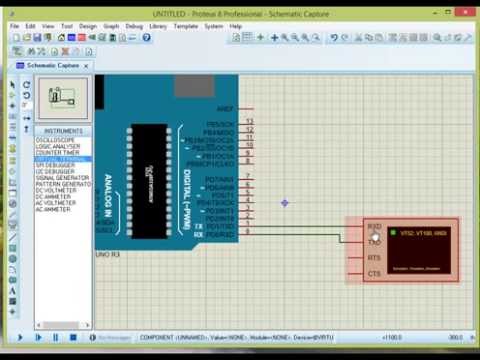This screenshot has width=480, height=360.
Task: Toggle the grid display icon
Action: (247, 37)
